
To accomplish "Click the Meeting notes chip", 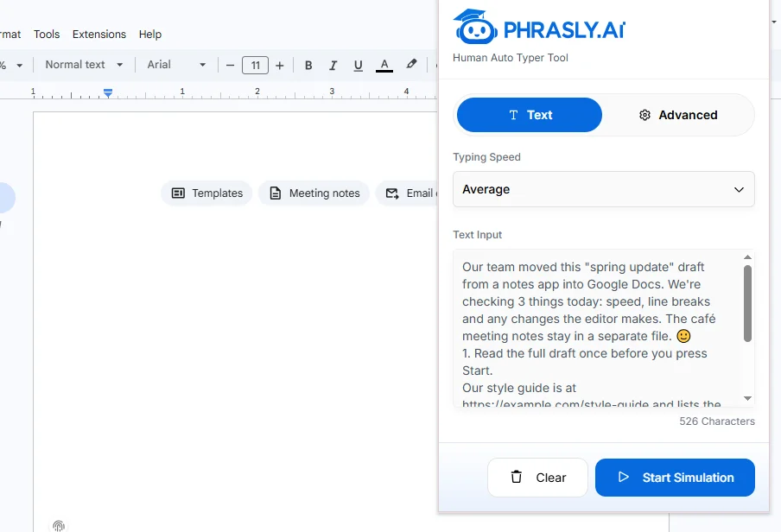I will pyautogui.click(x=314, y=193).
